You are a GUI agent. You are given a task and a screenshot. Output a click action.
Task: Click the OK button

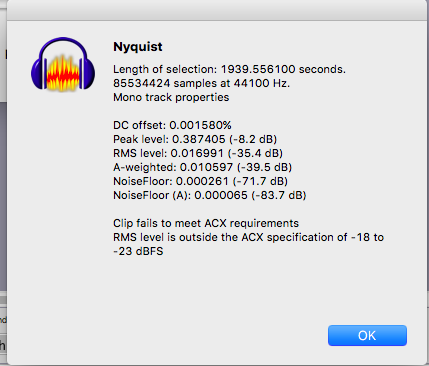[367, 335]
